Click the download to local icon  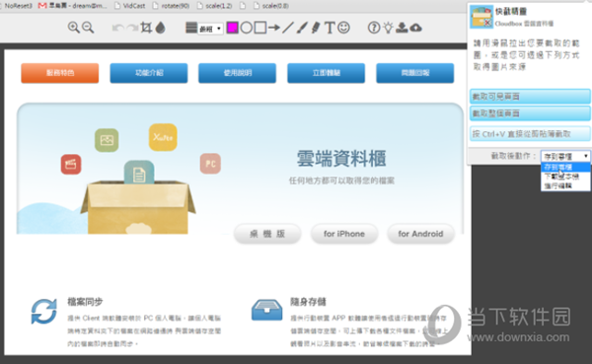point(402,28)
